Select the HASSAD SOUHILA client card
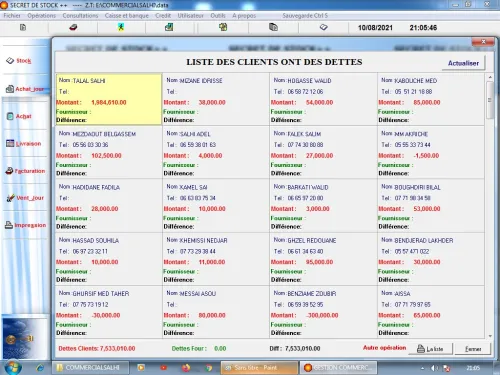This screenshot has width=500, height=375. 109,259
